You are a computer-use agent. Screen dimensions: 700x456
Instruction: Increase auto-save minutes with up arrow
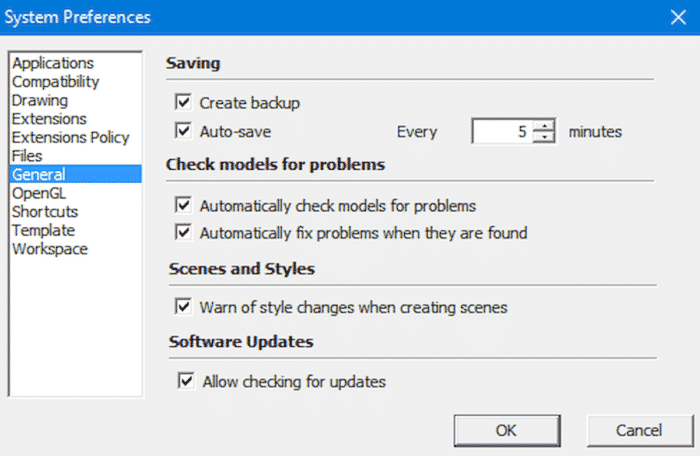[x=544, y=125]
